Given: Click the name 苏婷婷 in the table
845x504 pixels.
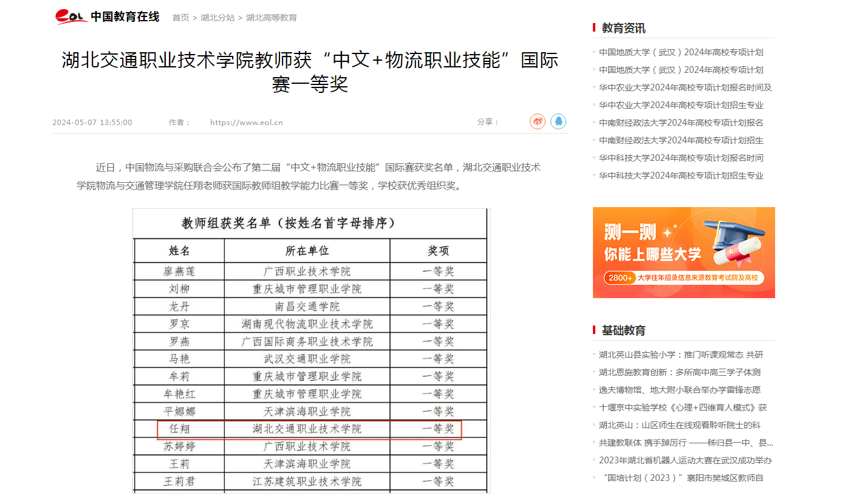Looking at the screenshot, I should 179,447.
